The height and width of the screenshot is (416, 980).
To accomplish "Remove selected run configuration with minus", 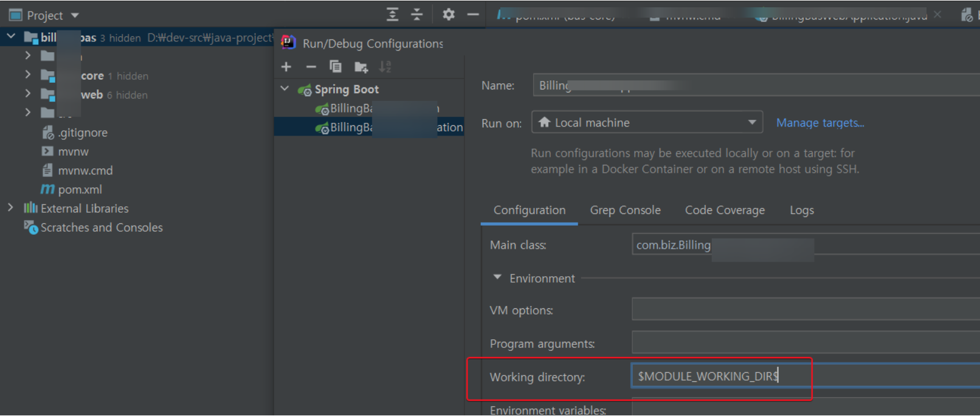I will 311,67.
